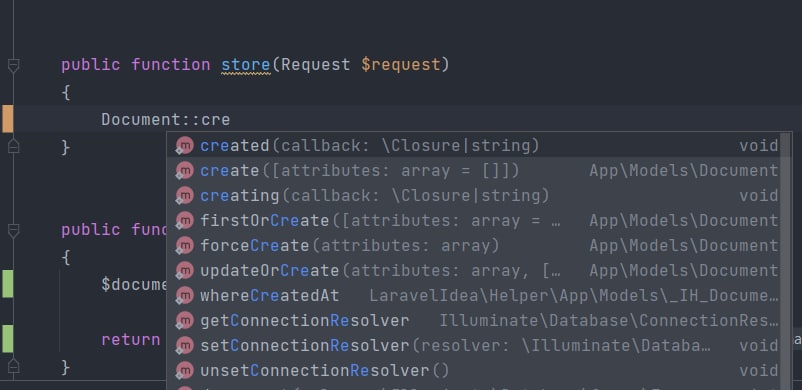The width and height of the screenshot is (802, 390).
Task: Click the method icon beside create suggestion
Action: pyautogui.click(x=184, y=170)
